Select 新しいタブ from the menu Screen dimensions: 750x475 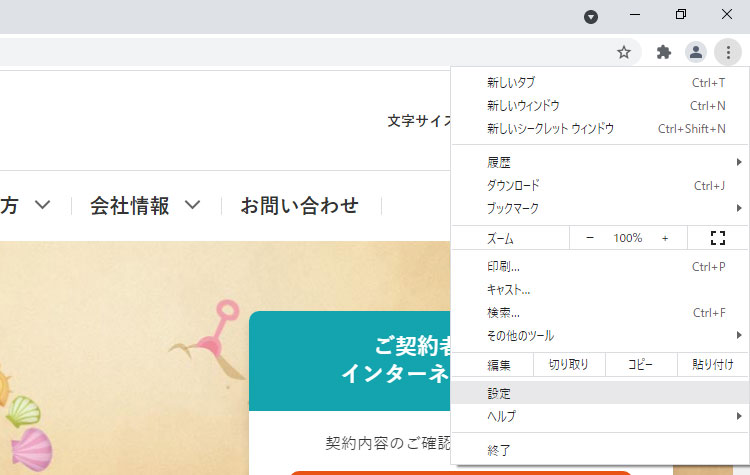click(600, 82)
